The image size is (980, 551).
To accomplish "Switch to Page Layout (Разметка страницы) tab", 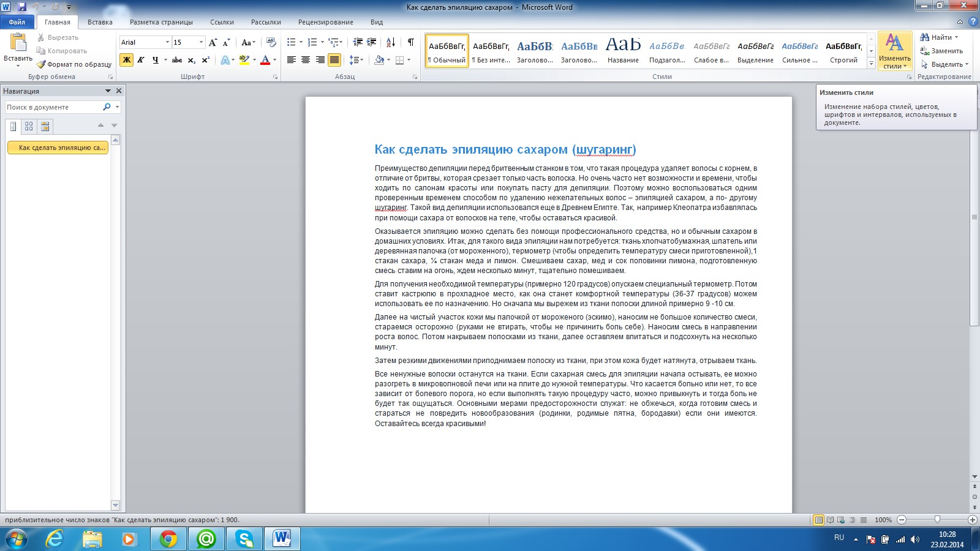I will (x=161, y=22).
